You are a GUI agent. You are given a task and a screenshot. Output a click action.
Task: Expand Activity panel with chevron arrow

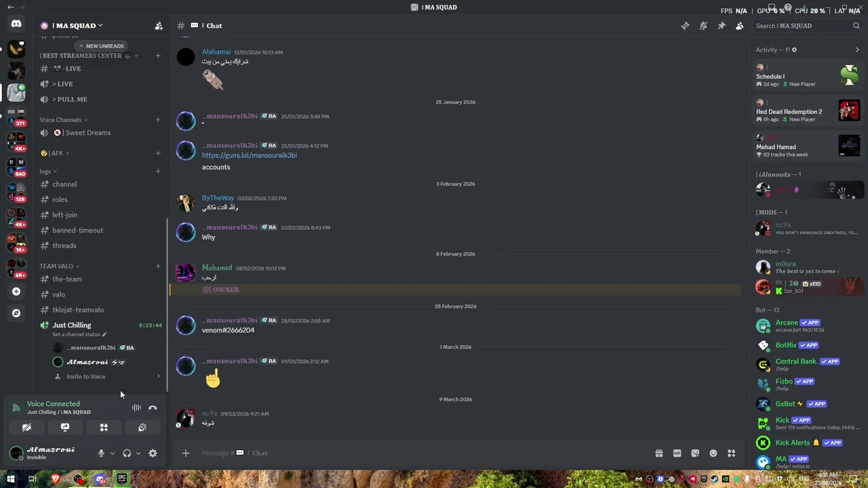857,49
